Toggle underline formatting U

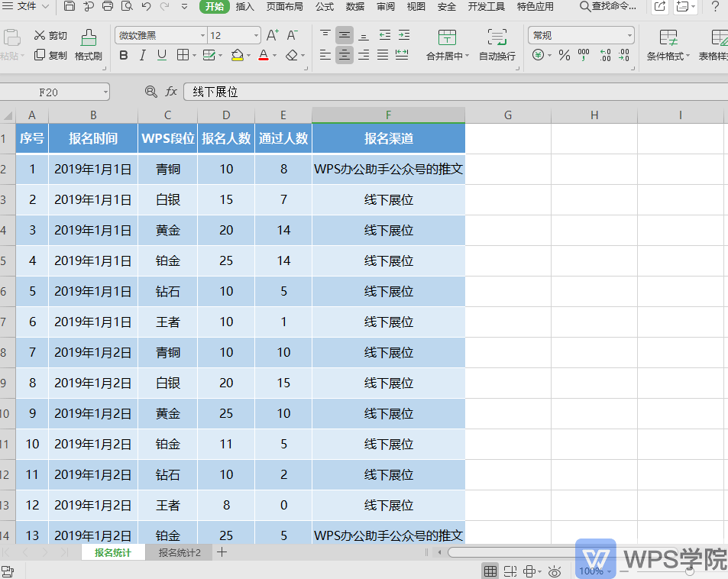pos(162,55)
